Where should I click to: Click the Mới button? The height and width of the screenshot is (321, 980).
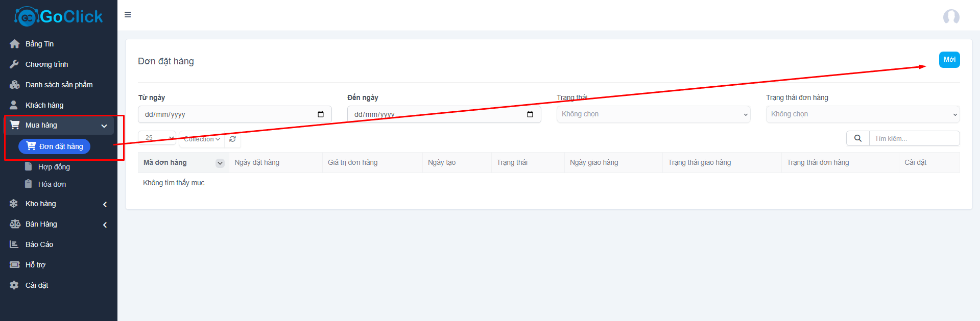(949, 60)
